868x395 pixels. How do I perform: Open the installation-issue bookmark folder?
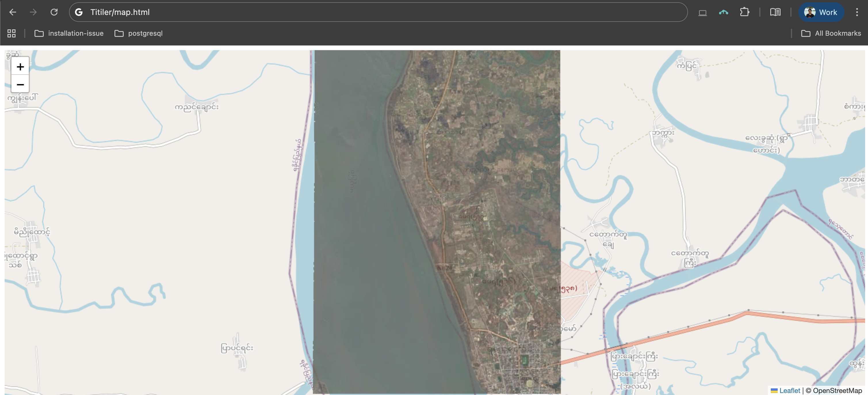(x=69, y=33)
